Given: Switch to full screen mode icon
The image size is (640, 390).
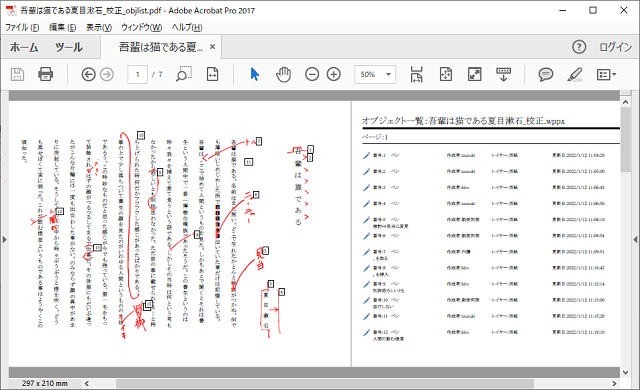Looking at the screenshot, I should (474, 74).
